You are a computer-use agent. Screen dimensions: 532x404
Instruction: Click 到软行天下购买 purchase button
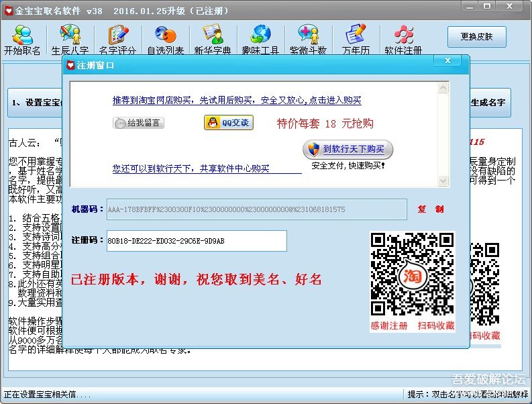point(348,150)
